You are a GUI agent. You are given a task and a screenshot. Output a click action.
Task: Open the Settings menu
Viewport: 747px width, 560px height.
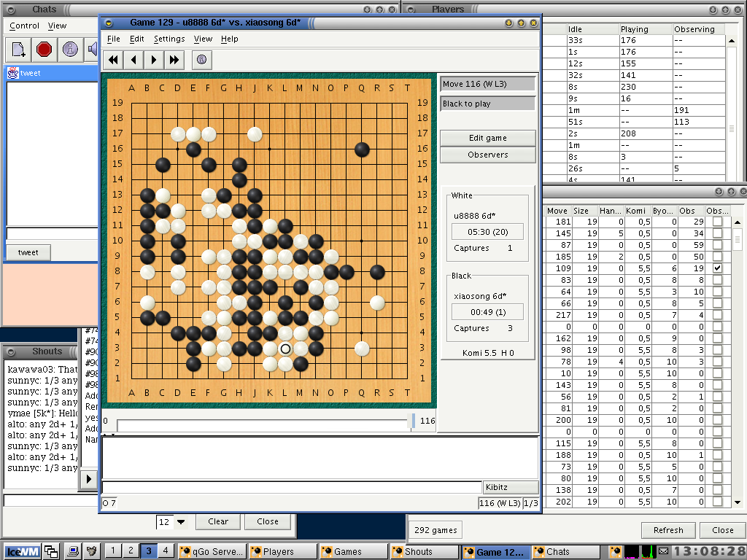pos(169,39)
